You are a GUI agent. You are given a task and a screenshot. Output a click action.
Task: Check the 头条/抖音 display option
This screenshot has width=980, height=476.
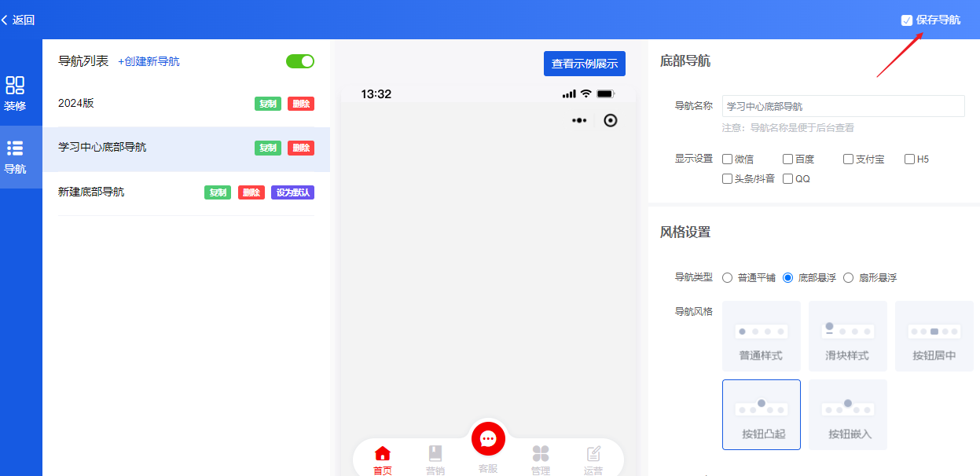727,178
